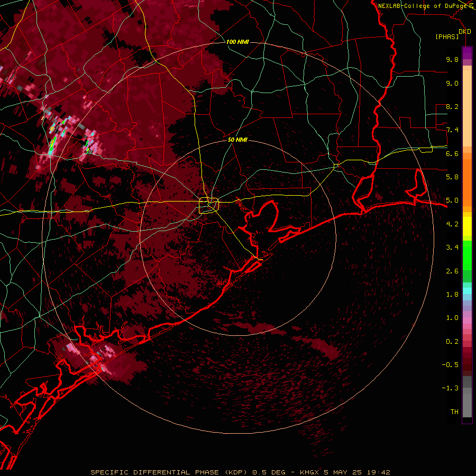Click the 8.2 legend value
The height and width of the screenshot is (476, 476).
coord(452,106)
